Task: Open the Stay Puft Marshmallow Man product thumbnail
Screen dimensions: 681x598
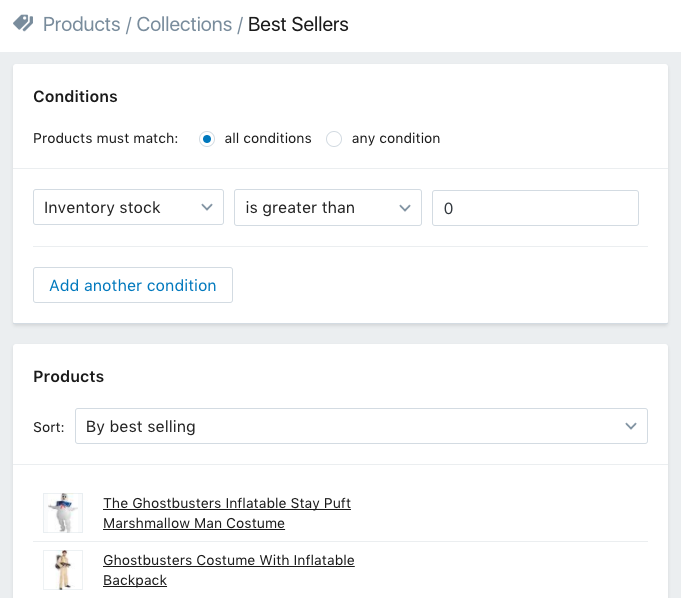Action: coord(63,513)
